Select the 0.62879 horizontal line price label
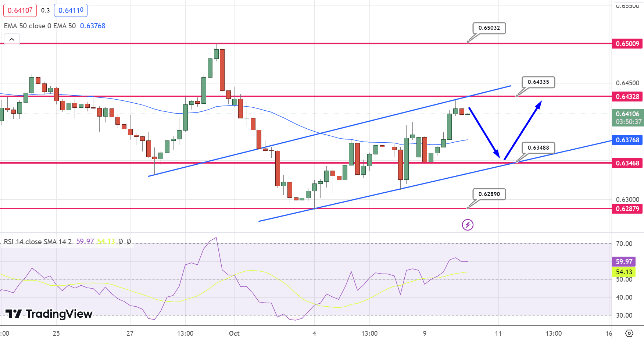 (x=627, y=209)
